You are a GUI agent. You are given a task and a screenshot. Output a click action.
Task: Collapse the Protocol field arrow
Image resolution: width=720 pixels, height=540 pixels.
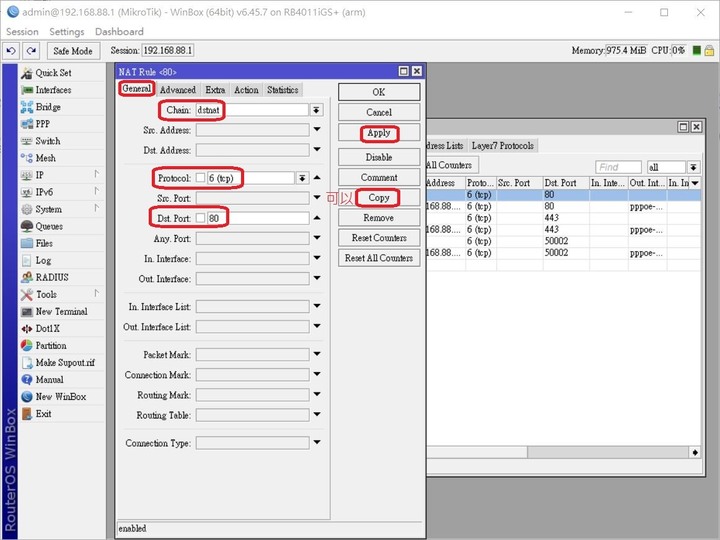tap(317, 177)
